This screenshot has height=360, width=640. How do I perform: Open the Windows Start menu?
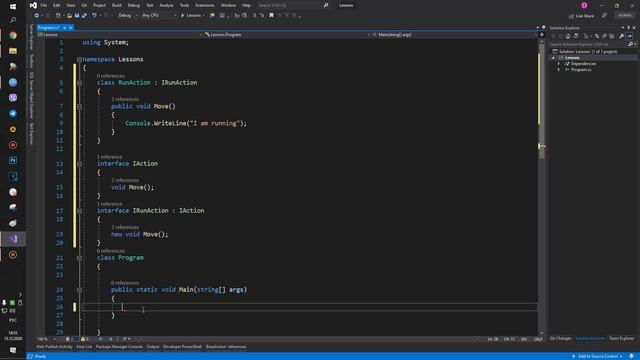pos(13,7)
